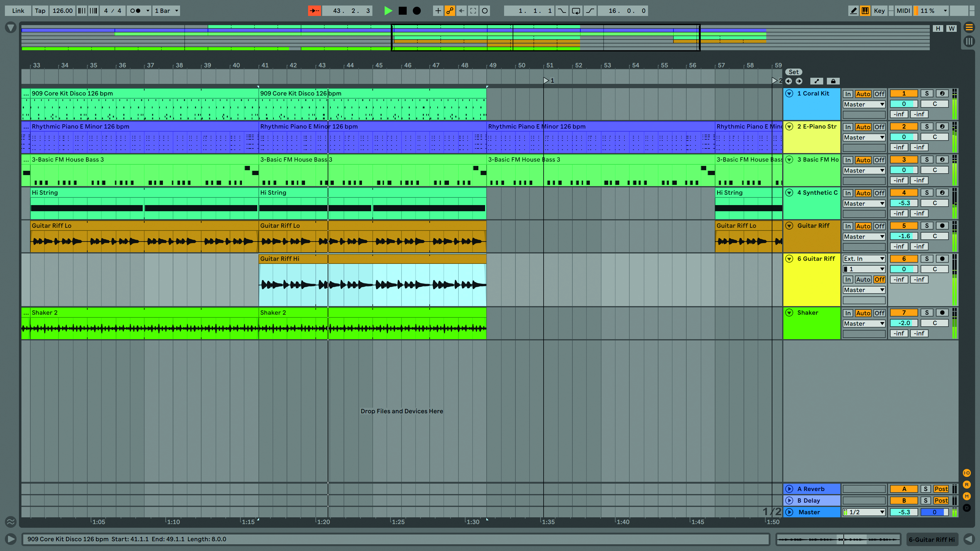Solo the A Reverb return track
This screenshot has width=980, height=551.
click(x=925, y=489)
